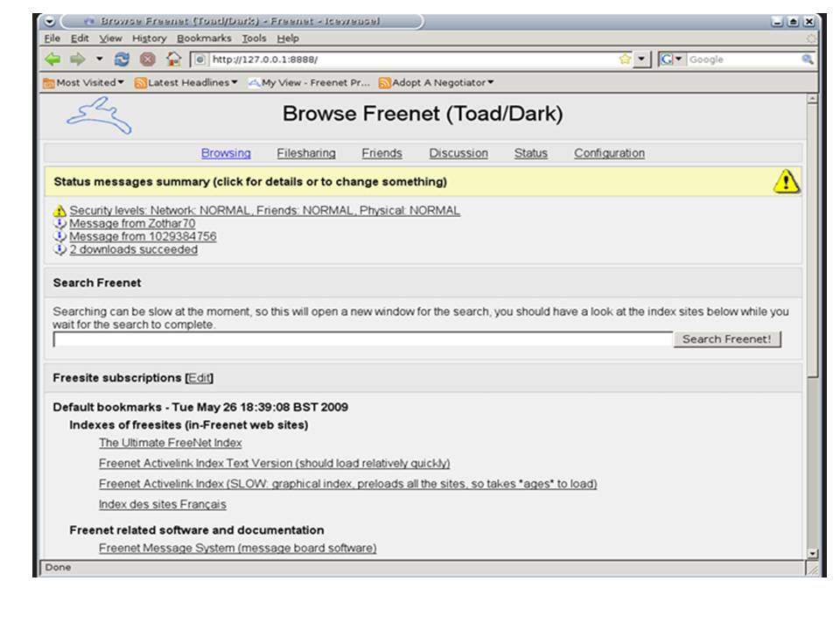The height and width of the screenshot is (630, 840).
Task: Click the scrollbar up arrow
Action: (813, 99)
